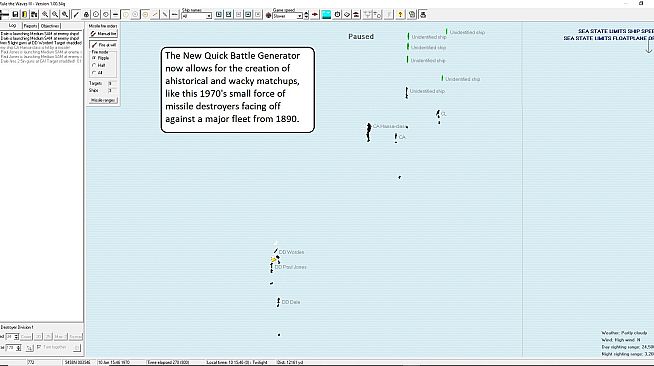The height and width of the screenshot is (366, 654).
Task: Open the Ship names dropdown
Action: point(197,16)
